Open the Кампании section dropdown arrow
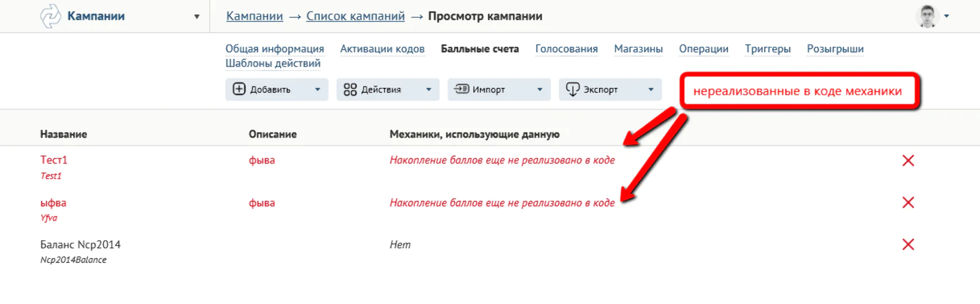Screen dimensions: 980x304 [197, 17]
